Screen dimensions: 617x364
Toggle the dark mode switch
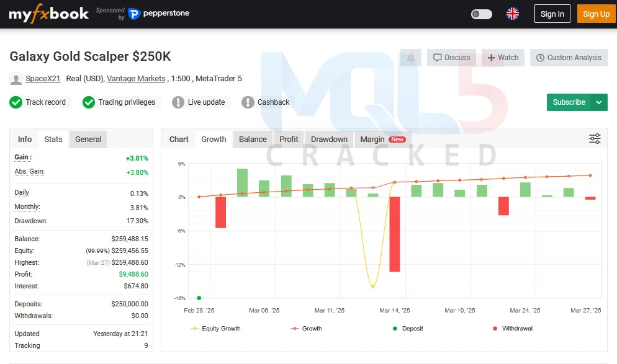tap(481, 14)
